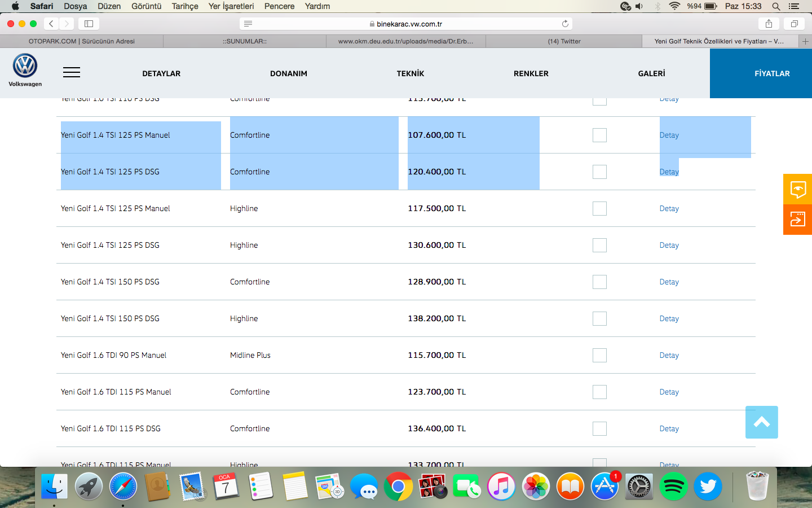Open Reminders from the Dock

click(261, 487)
